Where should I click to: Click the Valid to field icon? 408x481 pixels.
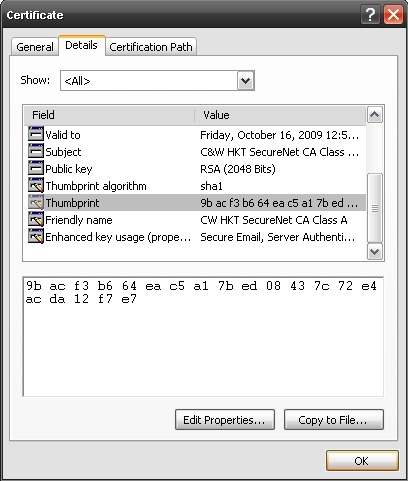36,134
